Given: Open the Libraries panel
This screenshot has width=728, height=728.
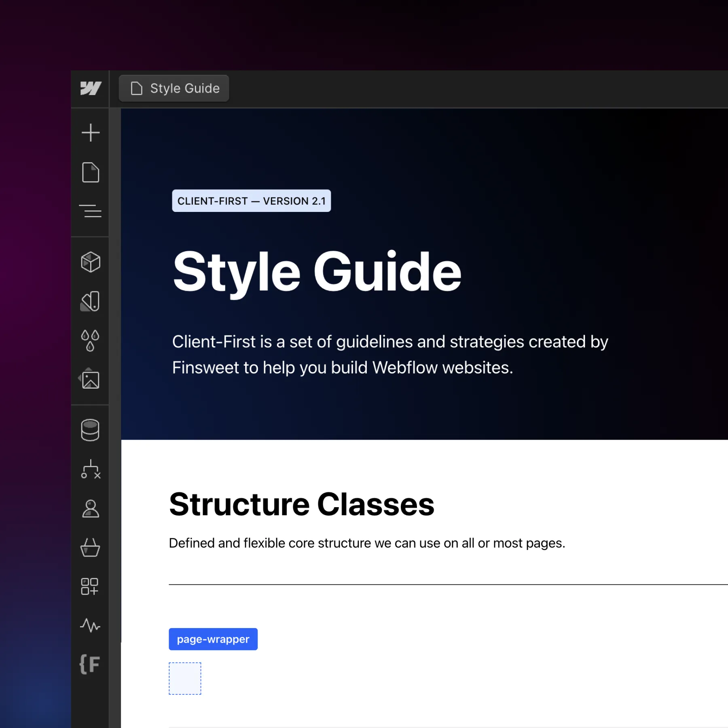Looking at the screenshot, I should pos(91,301).
